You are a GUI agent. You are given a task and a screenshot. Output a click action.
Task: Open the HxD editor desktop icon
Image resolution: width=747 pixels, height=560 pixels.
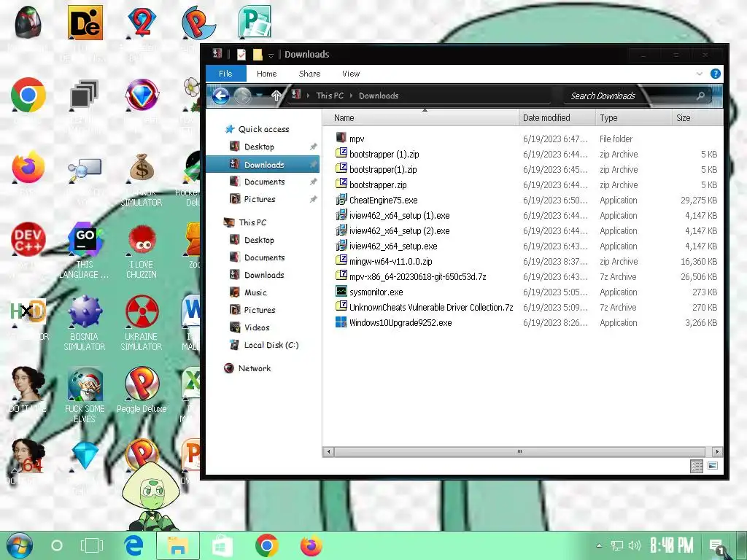(28, 312)
